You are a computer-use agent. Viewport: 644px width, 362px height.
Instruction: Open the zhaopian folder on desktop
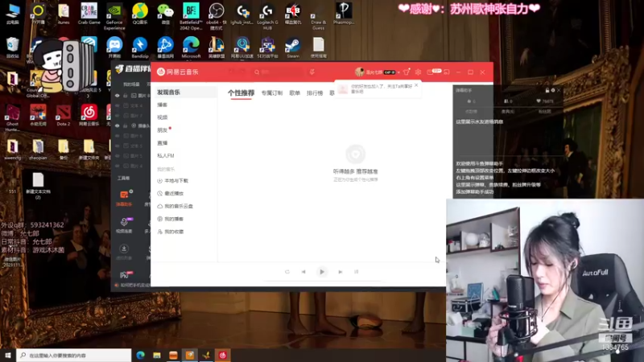(38, 150)
